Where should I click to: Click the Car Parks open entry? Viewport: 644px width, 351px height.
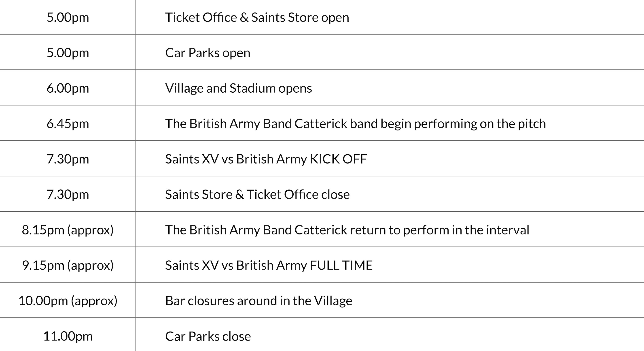coord(208,53)
